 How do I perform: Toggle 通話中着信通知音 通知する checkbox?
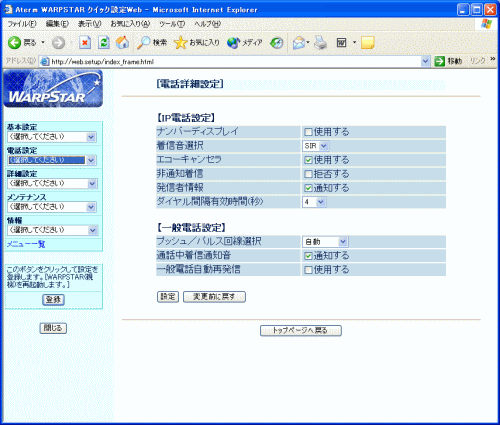click(308, 256)
